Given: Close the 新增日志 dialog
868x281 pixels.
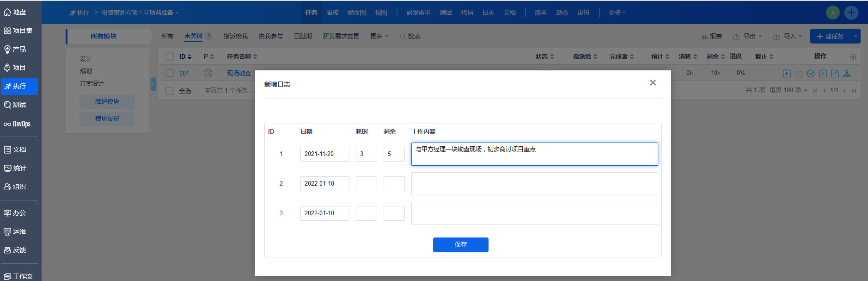Looking at the screenshot, I should (x=653, y=83).
